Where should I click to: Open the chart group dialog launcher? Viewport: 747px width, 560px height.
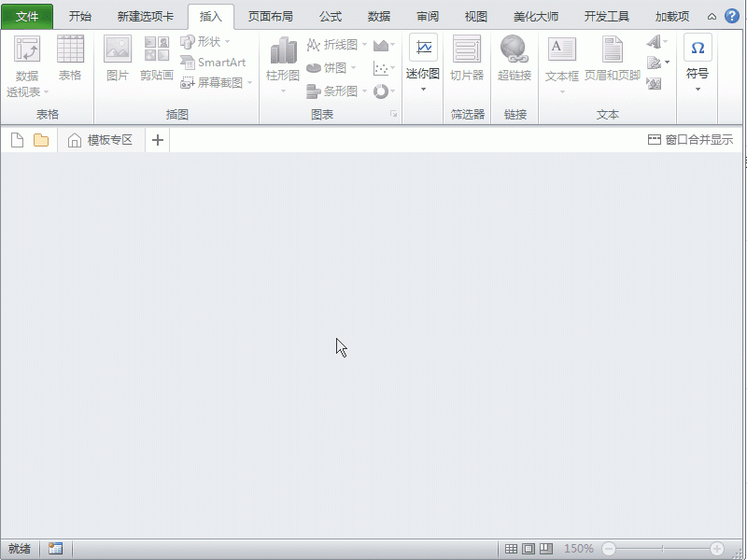pyautogui.click(x=393, y=114)
